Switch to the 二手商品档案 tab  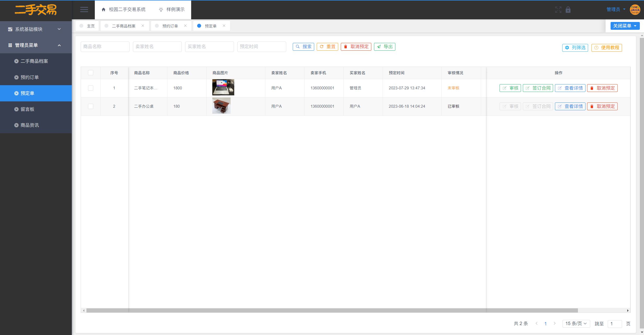[124, 26]
